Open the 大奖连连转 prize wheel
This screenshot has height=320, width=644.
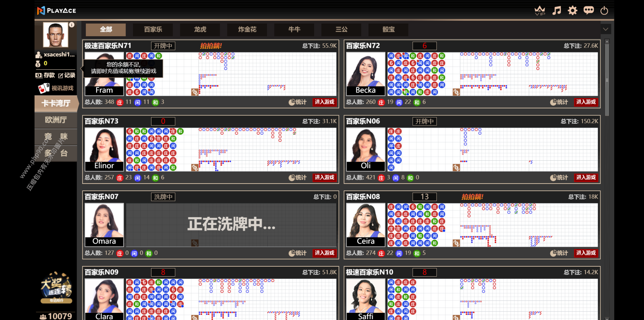point(56,287)
